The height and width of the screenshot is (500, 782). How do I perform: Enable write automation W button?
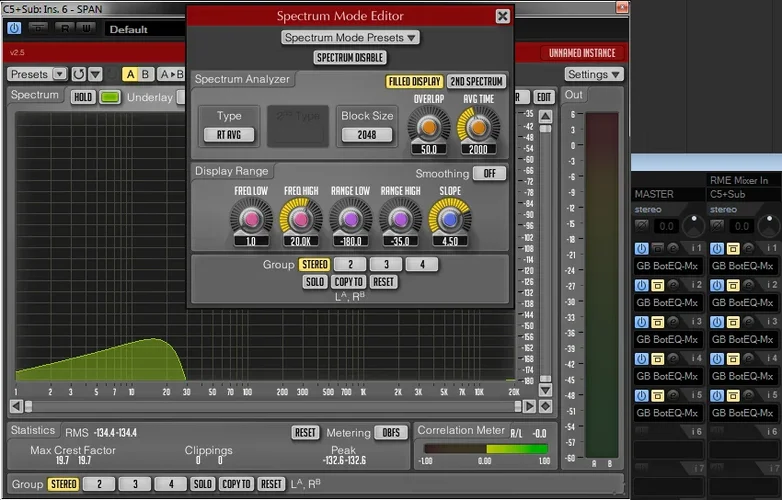click(x=86, y=28)
